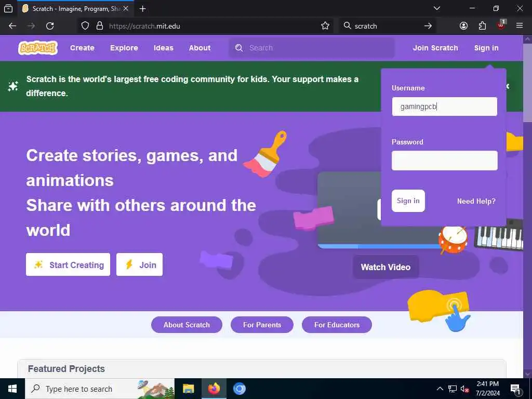Click the magnifier icon in Scratch search
The width and height of the screenshot is (532, 399).
click(239, 48)
